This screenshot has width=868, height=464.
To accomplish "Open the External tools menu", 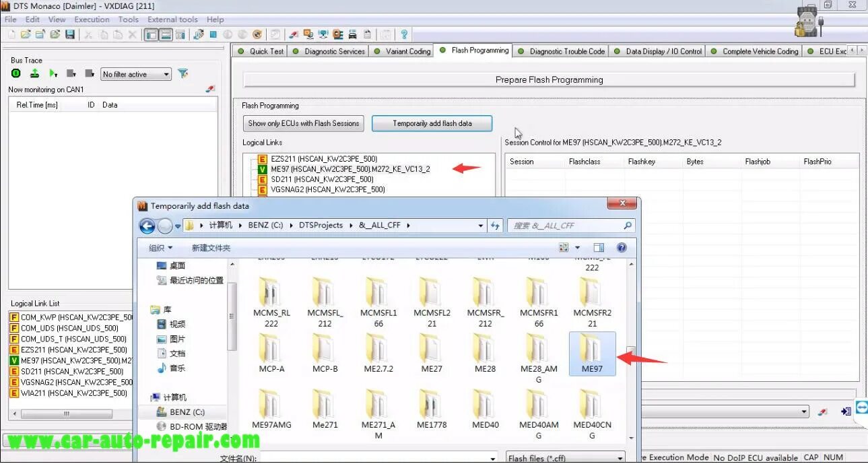I will (172, 20).
